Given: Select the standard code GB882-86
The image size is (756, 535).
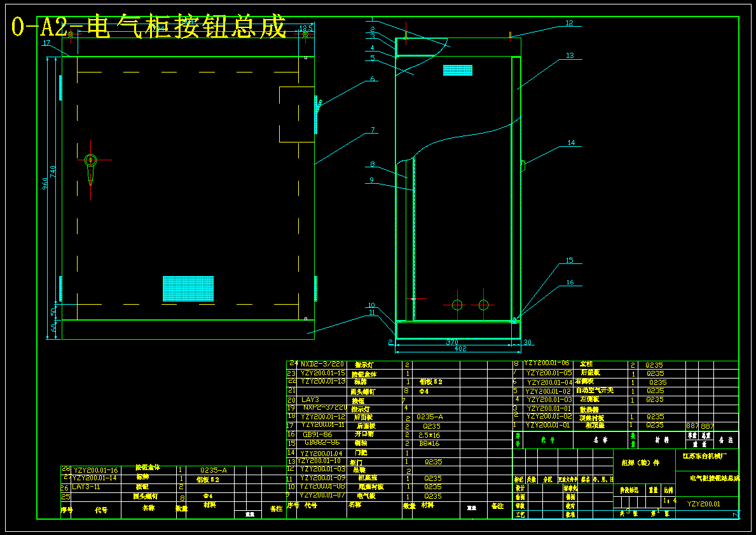Looking at the screenshot, I should click(x=322, y=443).
